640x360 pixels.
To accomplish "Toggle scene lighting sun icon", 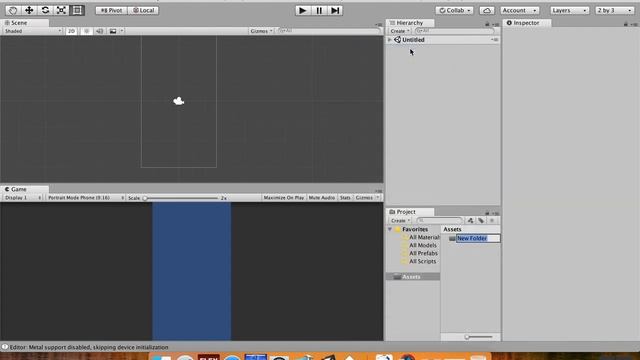I will tap(86, 31).
